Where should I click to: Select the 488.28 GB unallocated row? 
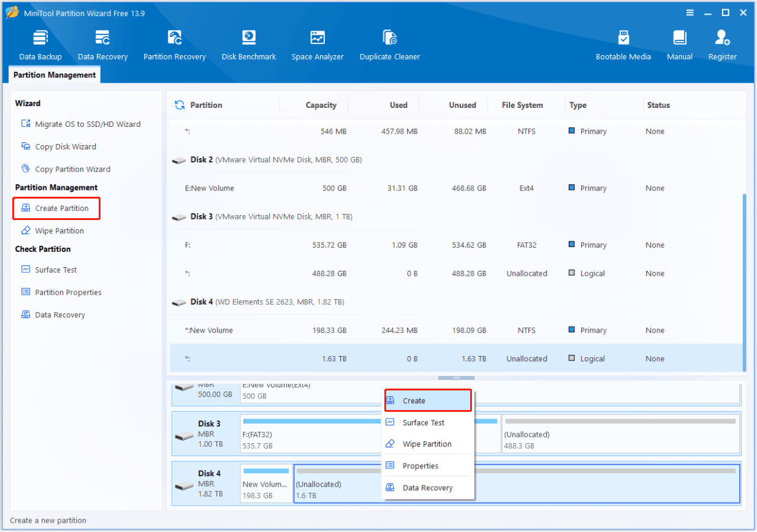(x=456, y=273)
